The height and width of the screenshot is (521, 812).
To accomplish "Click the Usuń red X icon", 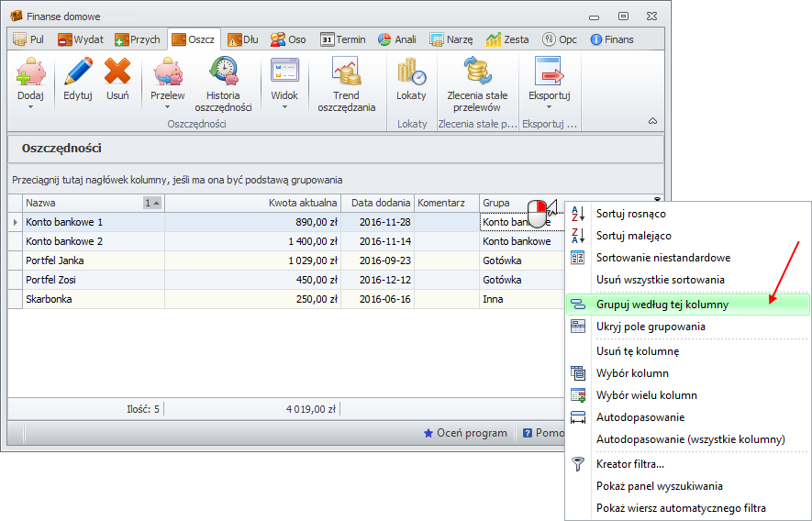I will (117, 72).
